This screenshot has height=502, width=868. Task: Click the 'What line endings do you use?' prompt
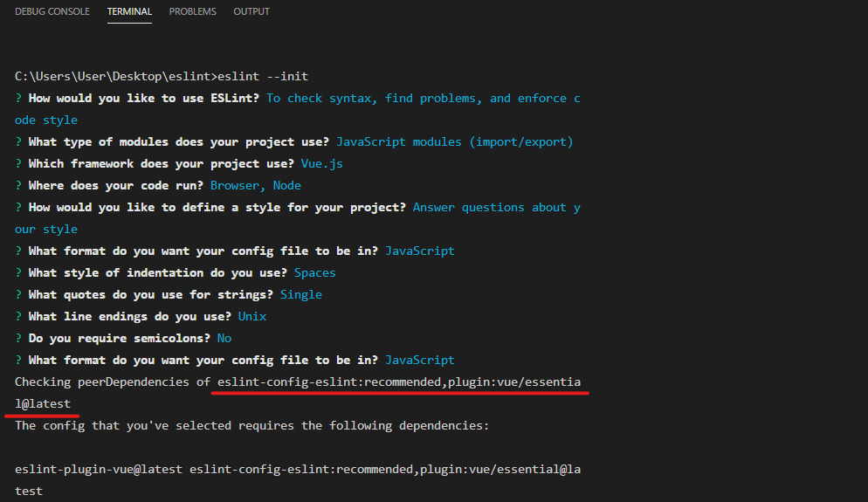click(x=130, y=317)
